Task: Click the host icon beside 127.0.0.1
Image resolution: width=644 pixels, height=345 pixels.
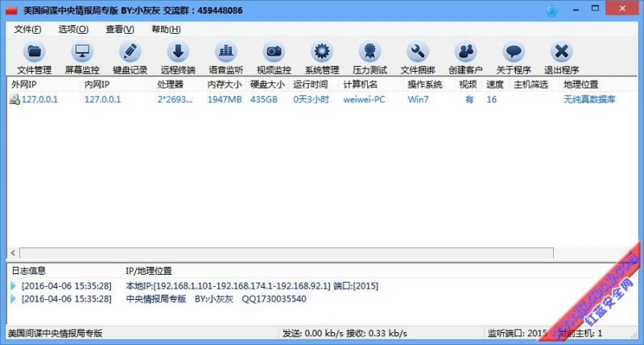Action: point(14,99)
